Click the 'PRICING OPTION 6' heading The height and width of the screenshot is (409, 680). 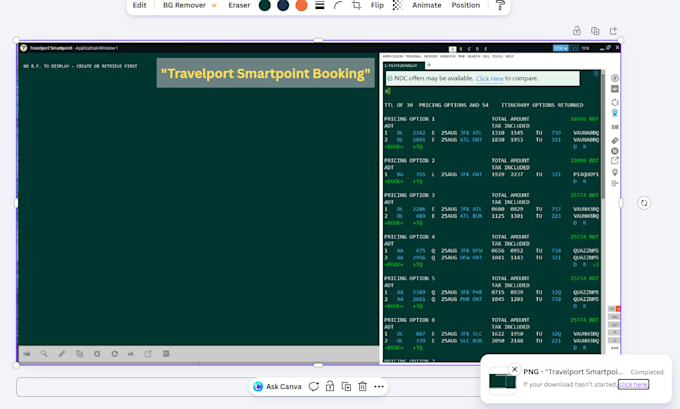click(409, 320)
